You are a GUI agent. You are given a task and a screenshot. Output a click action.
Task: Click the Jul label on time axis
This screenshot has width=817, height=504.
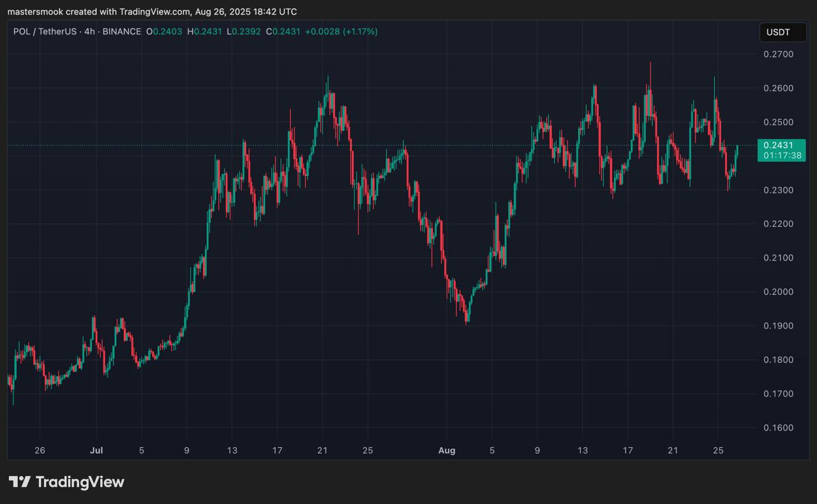pos(96,450)
